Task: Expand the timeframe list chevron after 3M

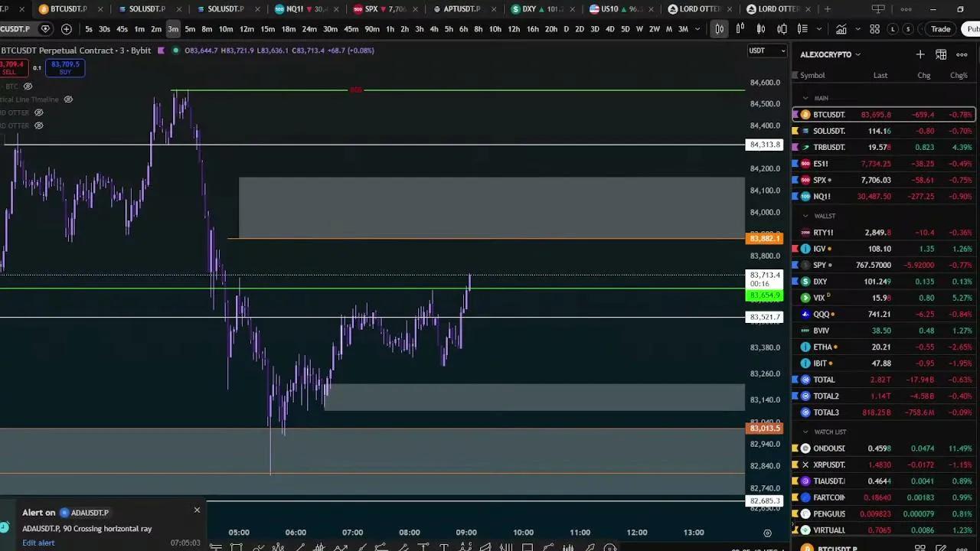Action: (697, 29)
